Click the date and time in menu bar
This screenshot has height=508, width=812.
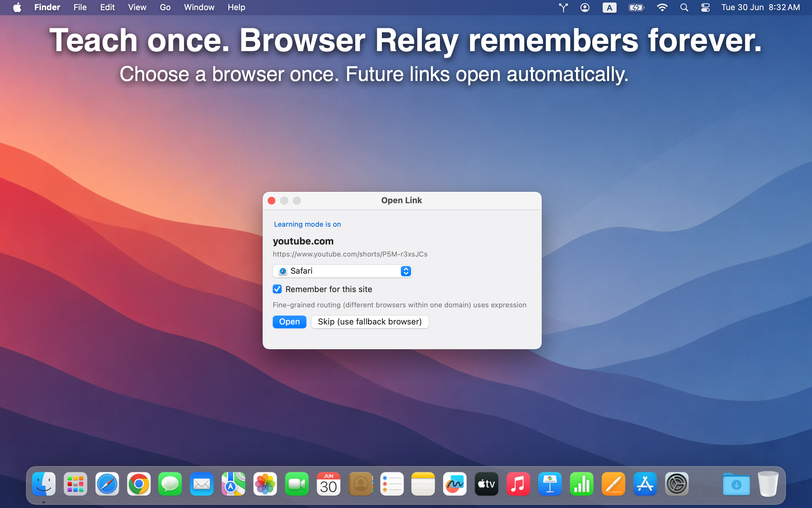point(760,7)
